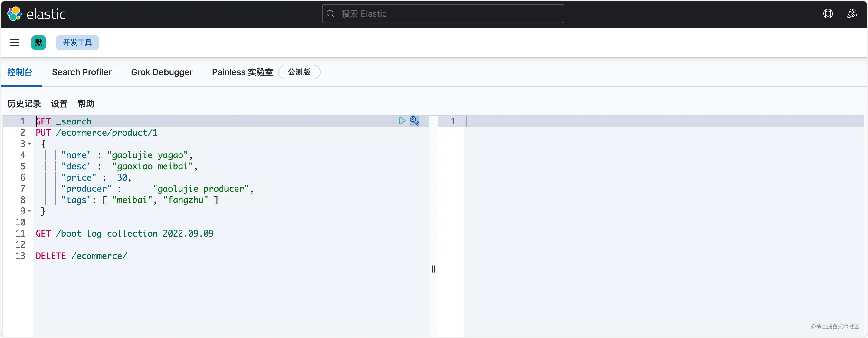Open the hamburger navigation menu
The image size is (868, 338).
(x=15, y=42)
